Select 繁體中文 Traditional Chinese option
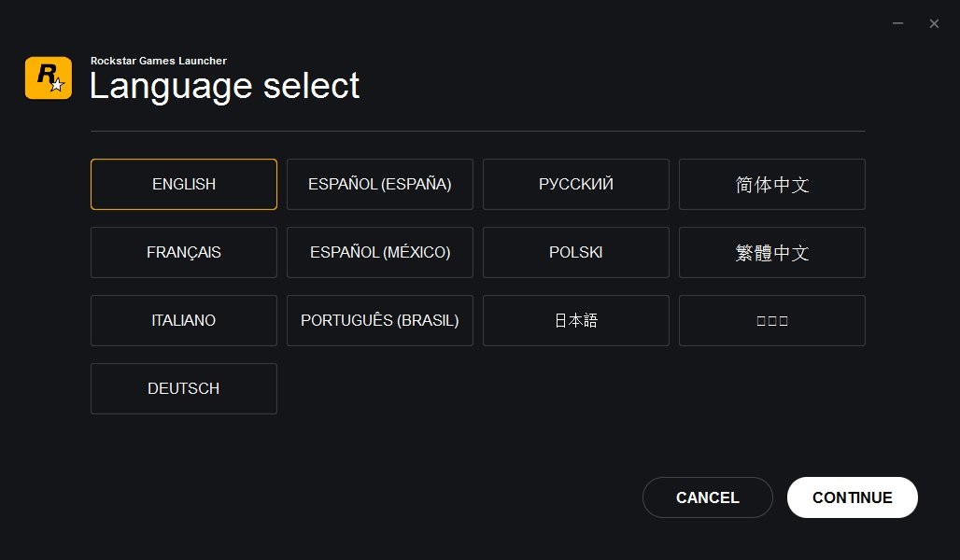960x560 pixels. [x=772, y=253]
